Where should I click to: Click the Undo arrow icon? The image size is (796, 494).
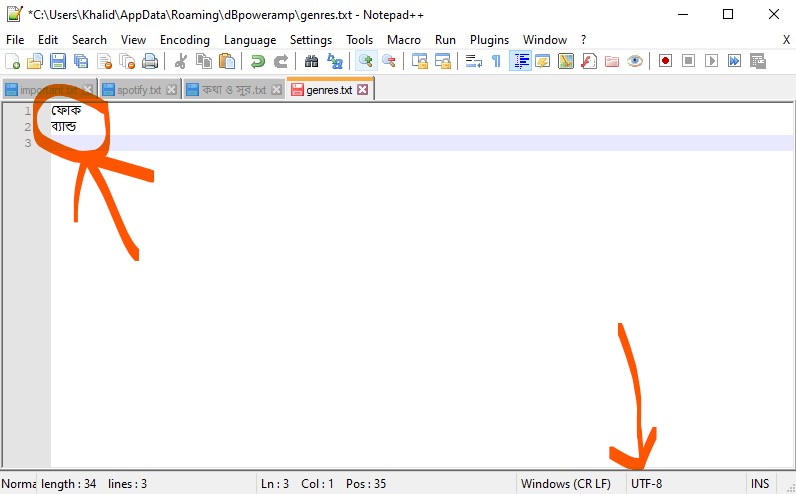258,61
